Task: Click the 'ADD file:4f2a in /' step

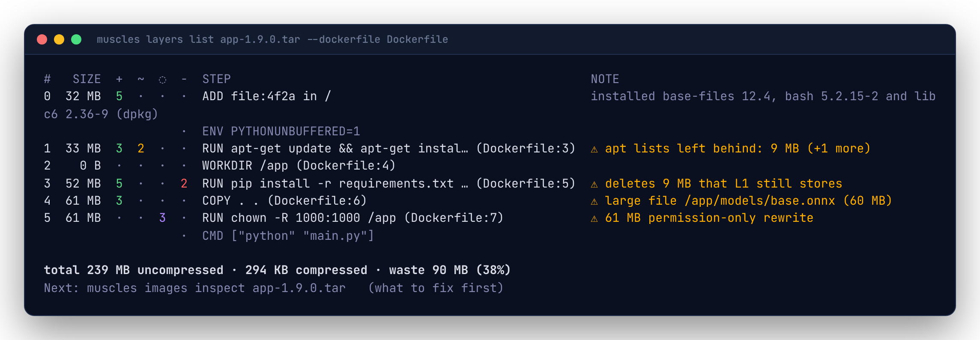Action: point(267,96)
